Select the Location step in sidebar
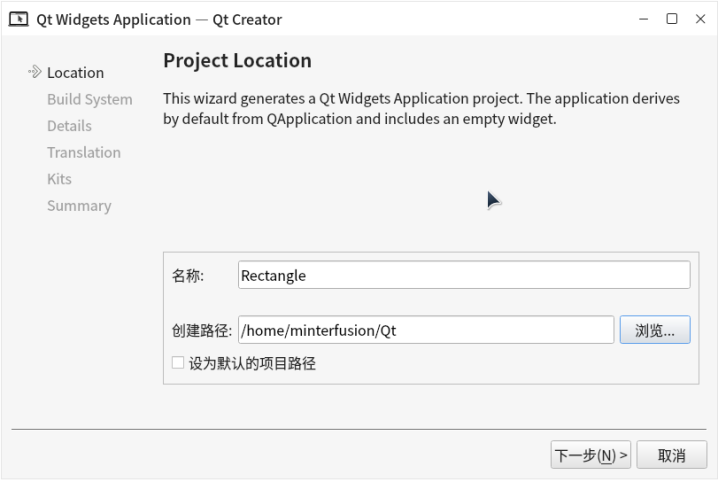The height and width of the screenshot is (482, 718). (x=76, y=73)
